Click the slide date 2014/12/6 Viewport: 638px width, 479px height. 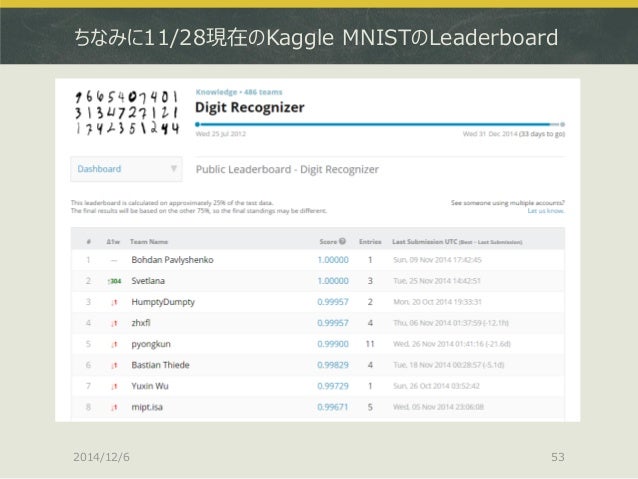click(101, 457)
